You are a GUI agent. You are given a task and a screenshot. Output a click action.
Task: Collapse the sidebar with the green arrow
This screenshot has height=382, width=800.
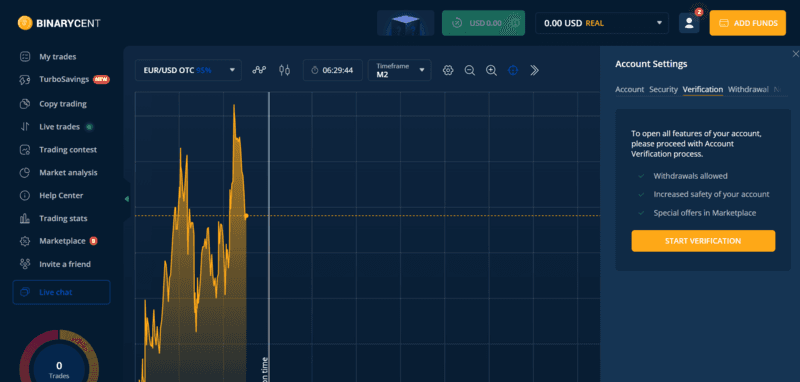[127, 199]
